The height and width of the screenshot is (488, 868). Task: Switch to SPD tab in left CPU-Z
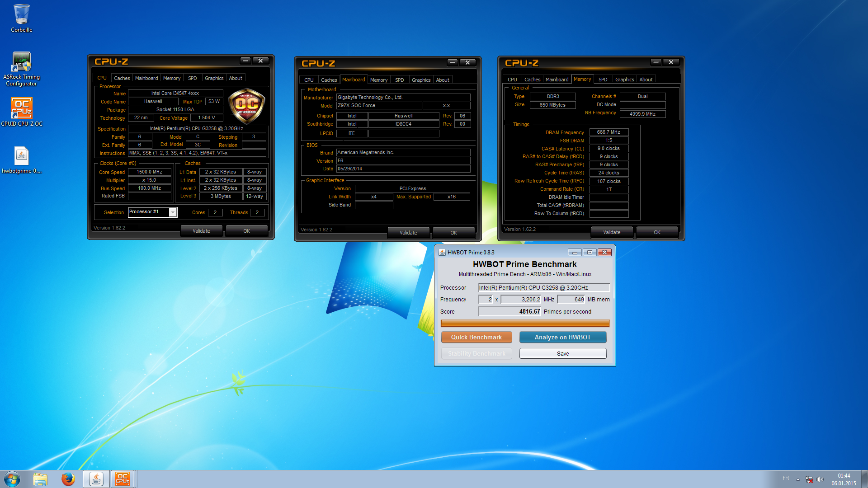[193, 78]
